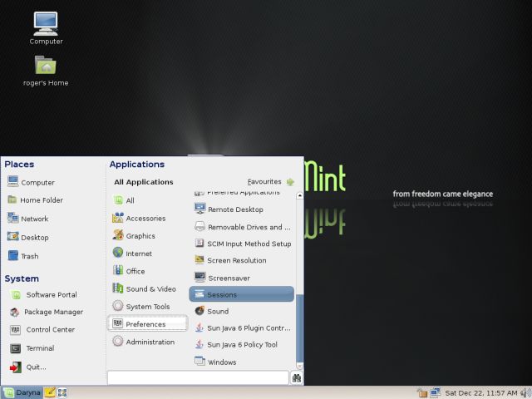This screenshot has height=399, width=532.
Task: Click the Sun Java 6 Policy Tool icon
Action: click(199, 344)
